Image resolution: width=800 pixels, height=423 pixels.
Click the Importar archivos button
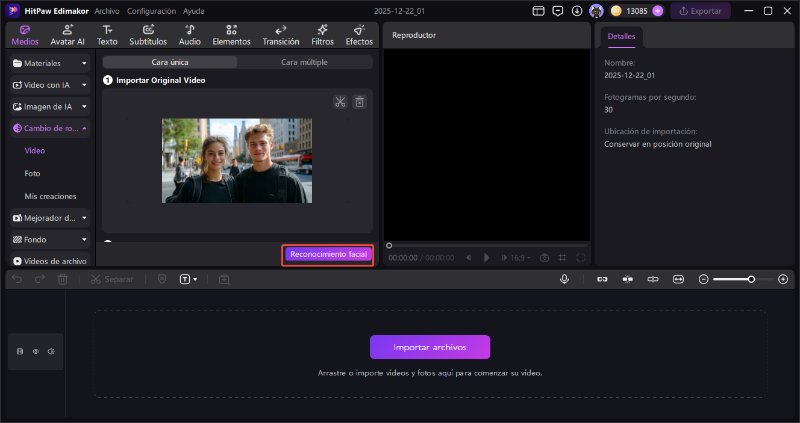(430, 347)
